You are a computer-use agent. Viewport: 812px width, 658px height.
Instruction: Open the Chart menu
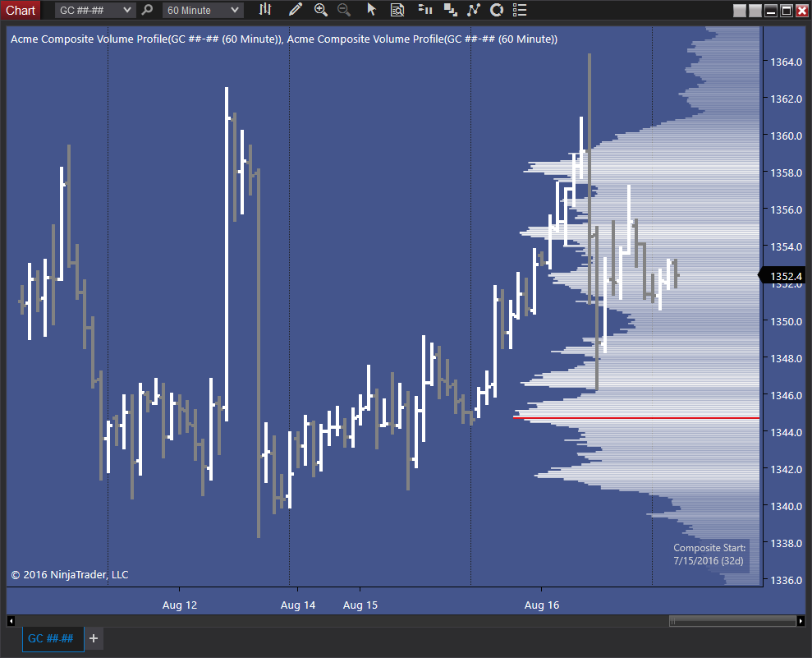21,10
